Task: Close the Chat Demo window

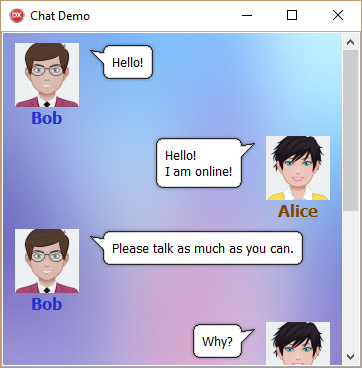Action: tap(338, 15)
